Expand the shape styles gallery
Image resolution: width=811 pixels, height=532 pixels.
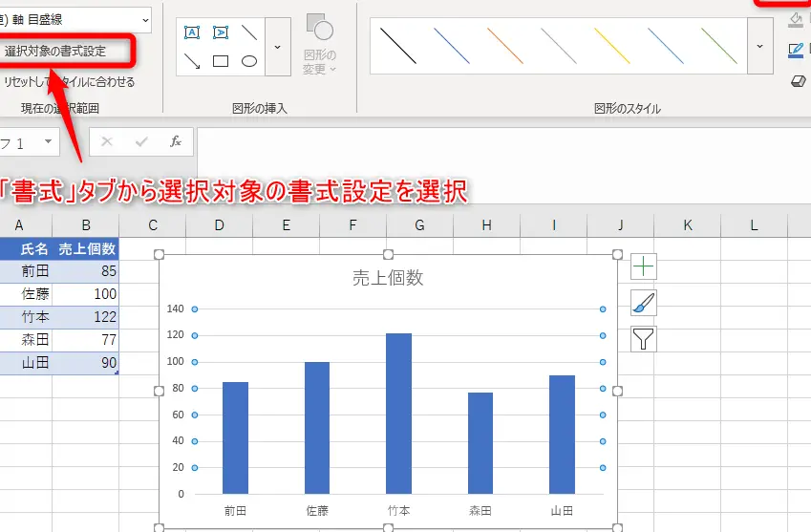[760, 46]
